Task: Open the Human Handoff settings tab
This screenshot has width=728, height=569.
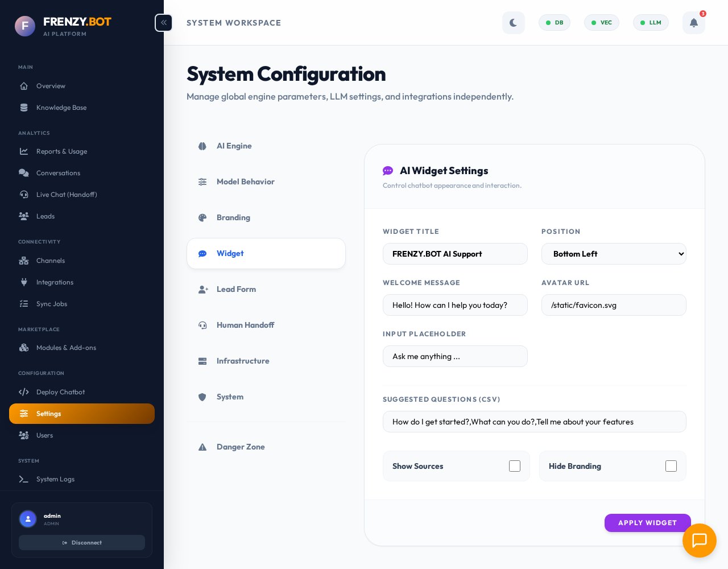Action: pos(245,325)
